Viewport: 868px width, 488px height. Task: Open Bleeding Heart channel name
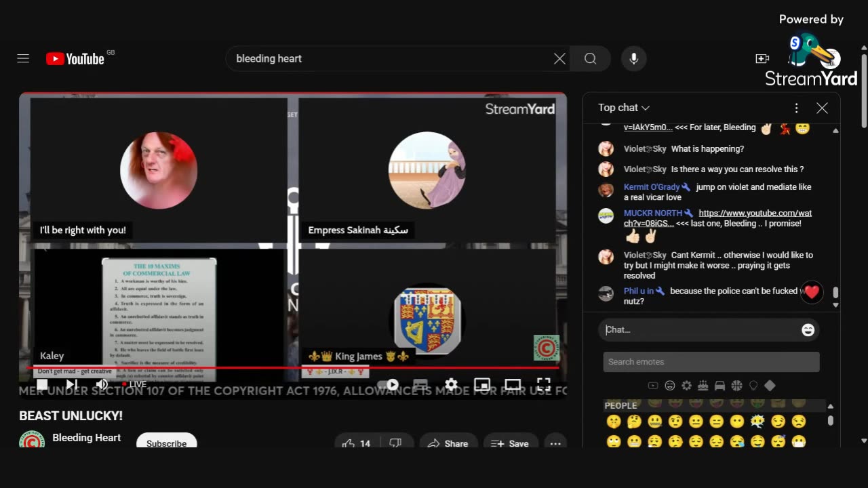87,438
